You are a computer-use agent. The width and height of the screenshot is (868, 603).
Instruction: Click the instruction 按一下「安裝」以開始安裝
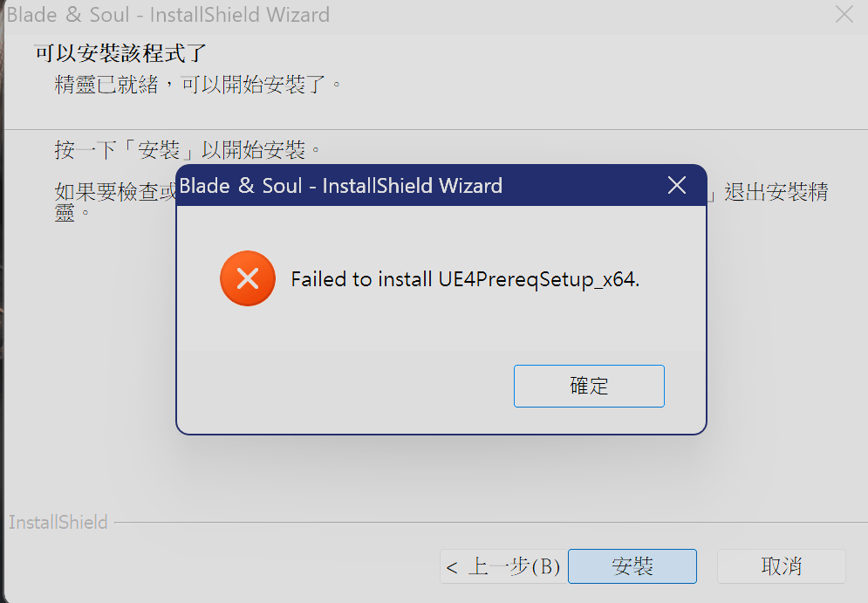pyautogui.click(x=187, y=149)
